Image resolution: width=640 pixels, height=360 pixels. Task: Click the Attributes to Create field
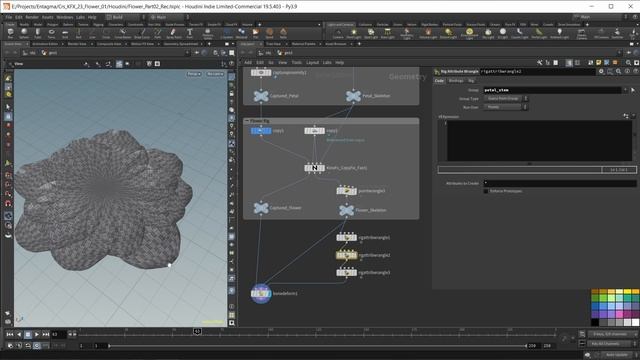(560, 183)
